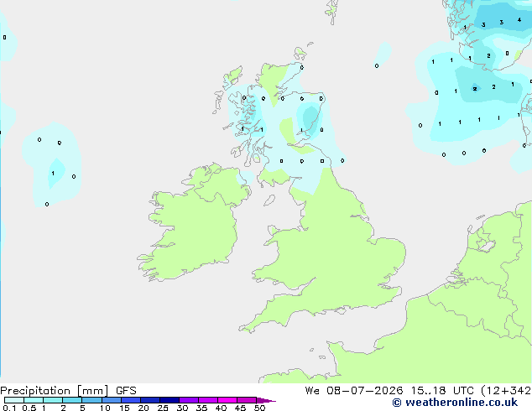Click the arrow tip past the 50 legend mark
Screen dimensions: 532x411
[x=267, y=400]
